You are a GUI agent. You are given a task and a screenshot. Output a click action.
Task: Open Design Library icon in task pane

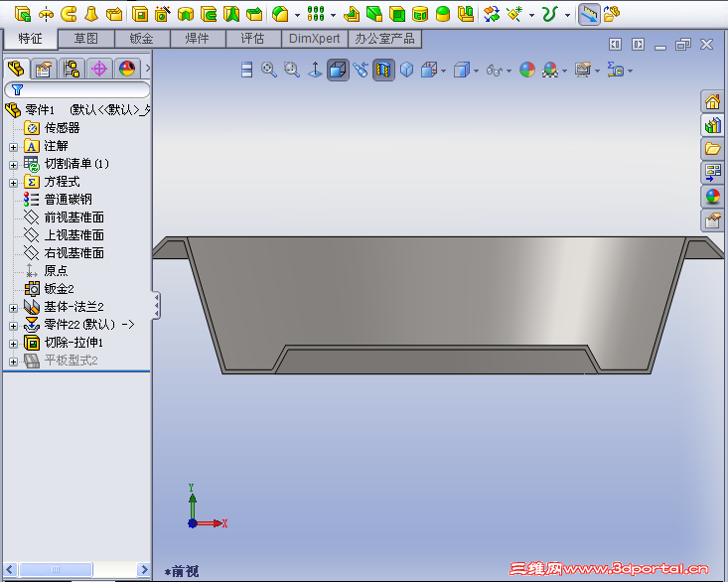[x=712, y=125]
